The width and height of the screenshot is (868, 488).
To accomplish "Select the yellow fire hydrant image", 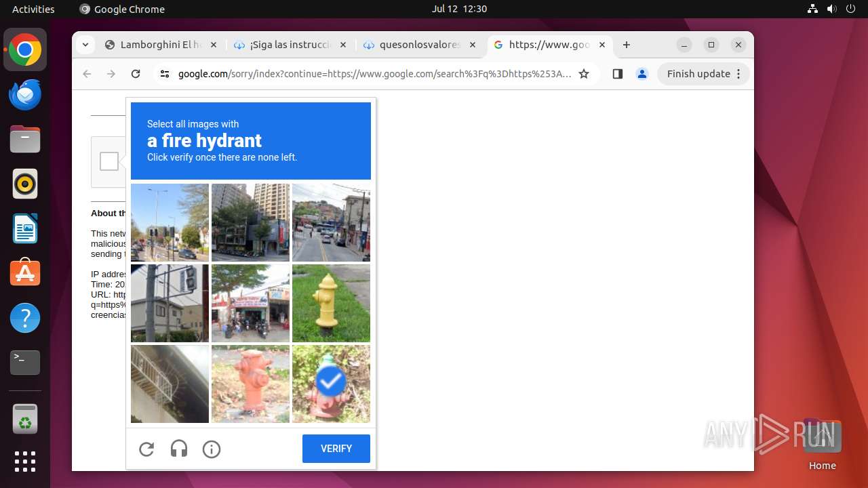I will 331,303.
